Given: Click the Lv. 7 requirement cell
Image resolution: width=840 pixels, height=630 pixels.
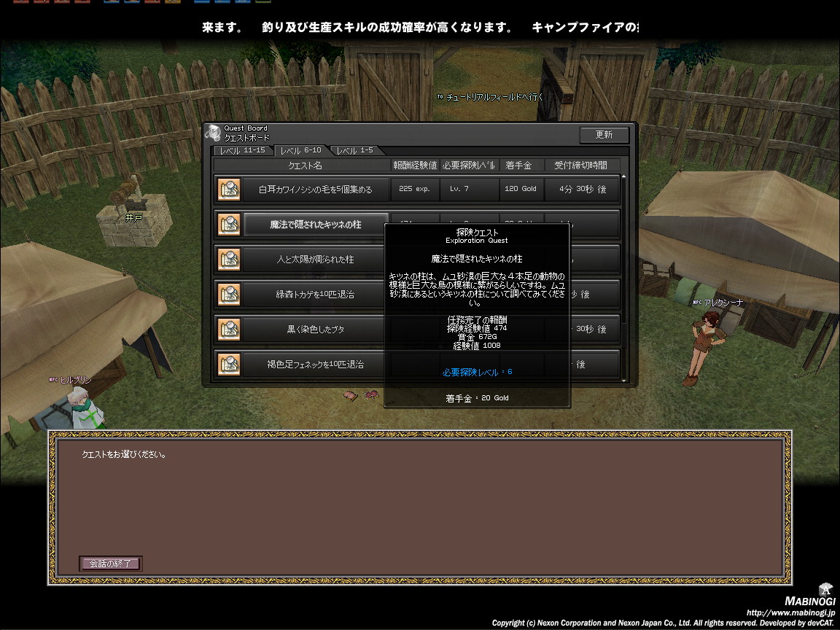Looking at the screenshot, I should 470,189.
